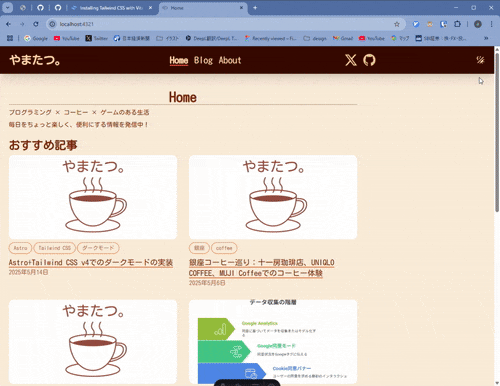Select the GitHub pinned tab beside the Tailwind tab
This screenshot has width=500, height=386.
click(58, 8)
